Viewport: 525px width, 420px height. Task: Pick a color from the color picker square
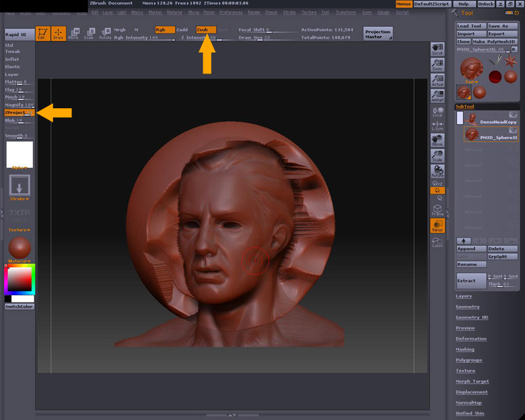click(20, 280)
